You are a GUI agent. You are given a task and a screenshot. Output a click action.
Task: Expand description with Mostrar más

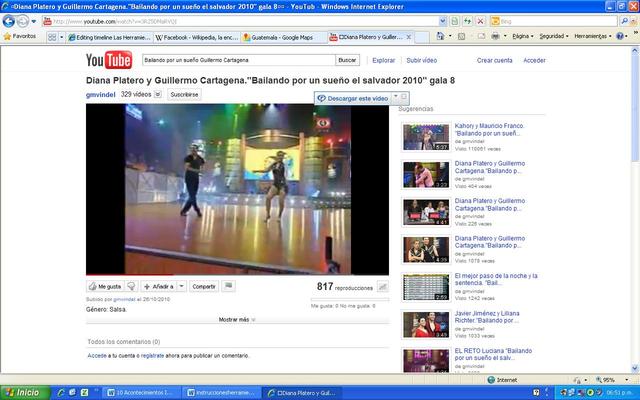click(x=237, y=320)
